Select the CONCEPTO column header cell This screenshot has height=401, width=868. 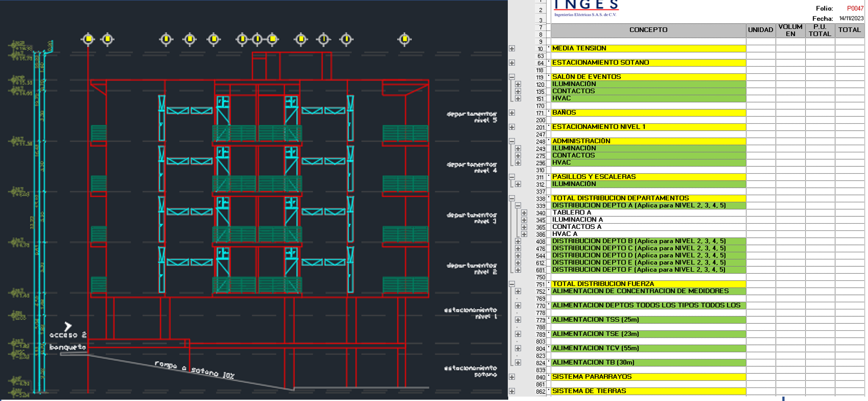tap(648, 30)
